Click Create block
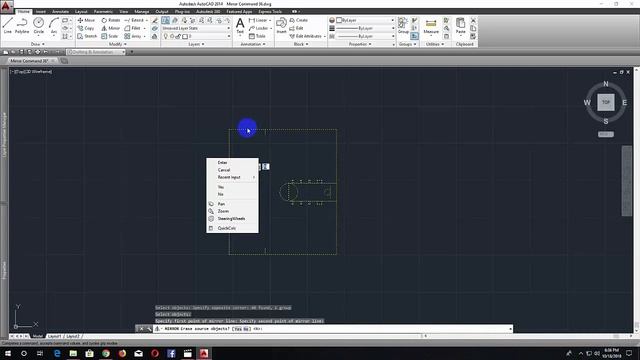 [299, 20]
